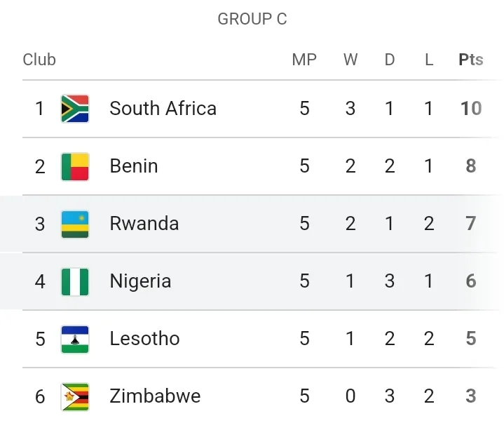The width and height of the screenshot is (504, 430).
Task: Click the GROUP C heading
Action: point(252,20)
